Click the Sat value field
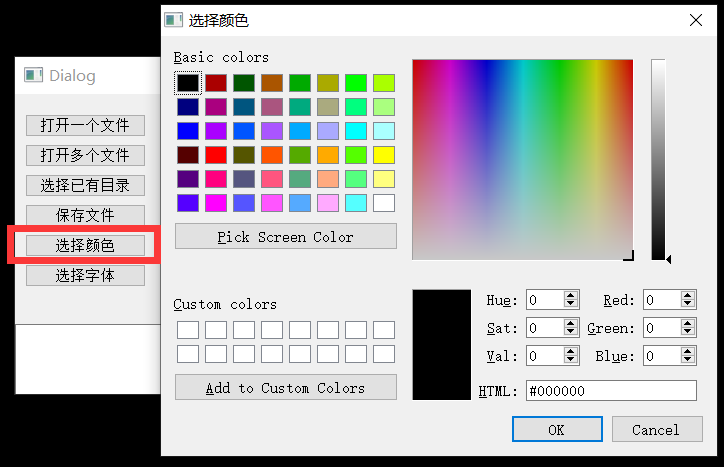This screenshot has height=467, width=724. tap(545, 328)
